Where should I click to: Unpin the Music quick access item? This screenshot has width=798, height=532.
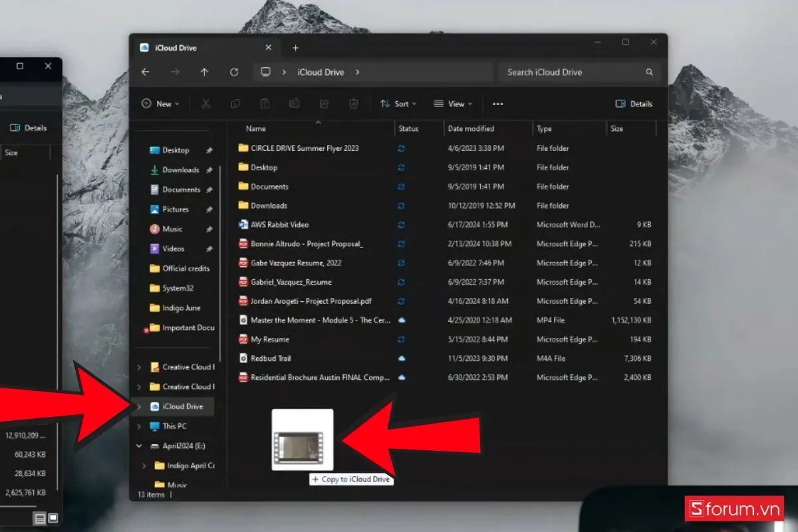tap(209, 229)
